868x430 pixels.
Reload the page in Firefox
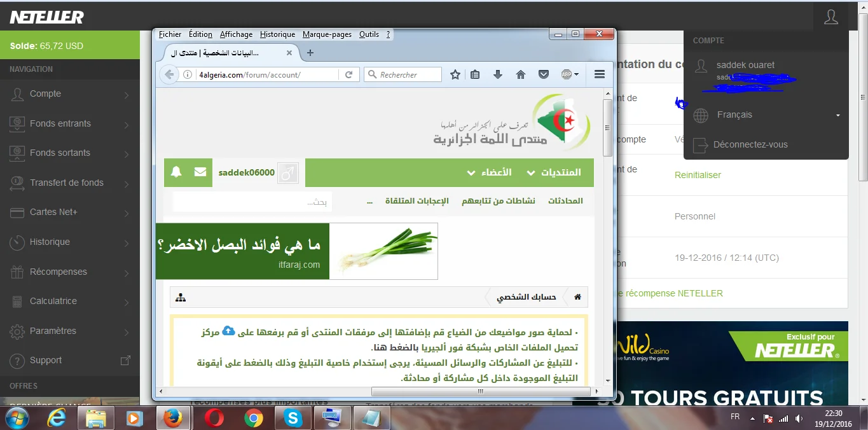(x=348, y=74)
